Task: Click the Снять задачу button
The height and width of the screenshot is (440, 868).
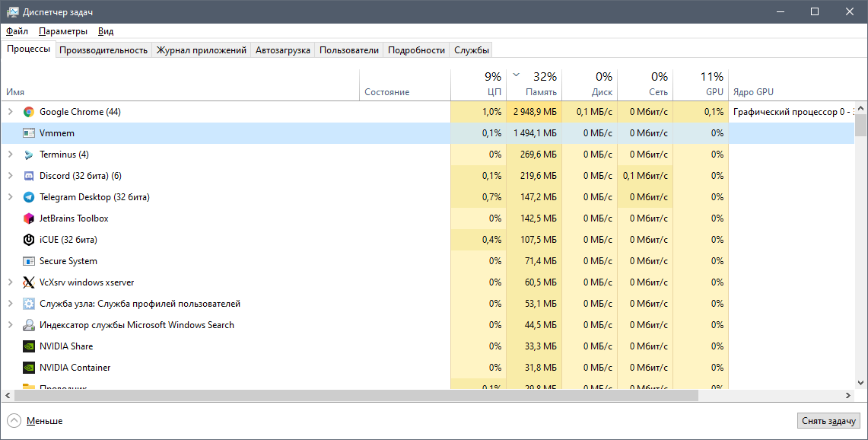Action: coord(828,421)
